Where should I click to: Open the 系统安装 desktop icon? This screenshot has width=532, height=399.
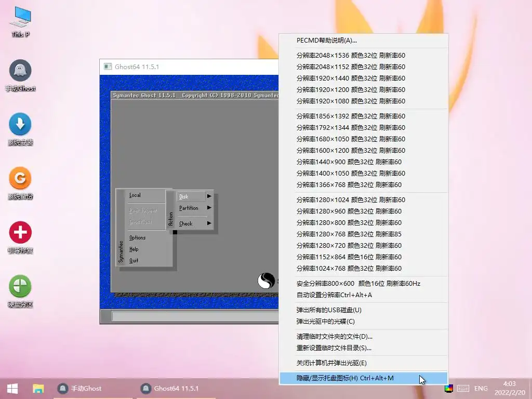coord(20,129)
